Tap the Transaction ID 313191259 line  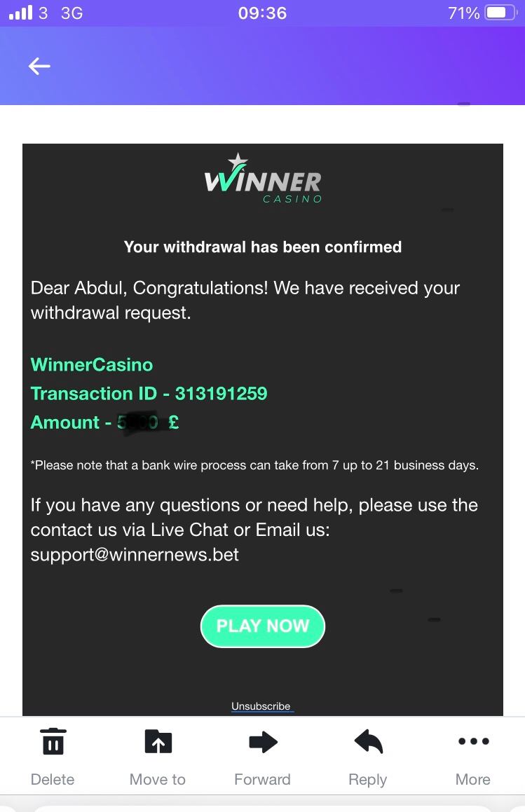[x=149, y=393]
